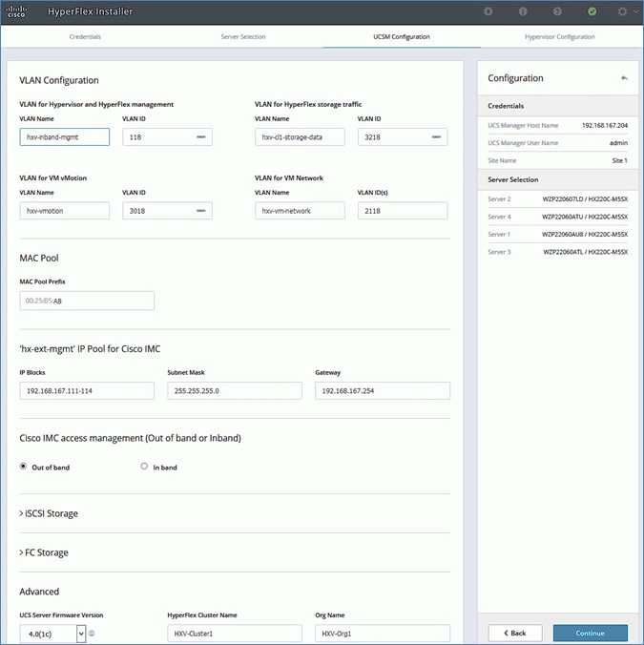
Task: Click Server 4 row WZP22060ATU
Action: 557,217
